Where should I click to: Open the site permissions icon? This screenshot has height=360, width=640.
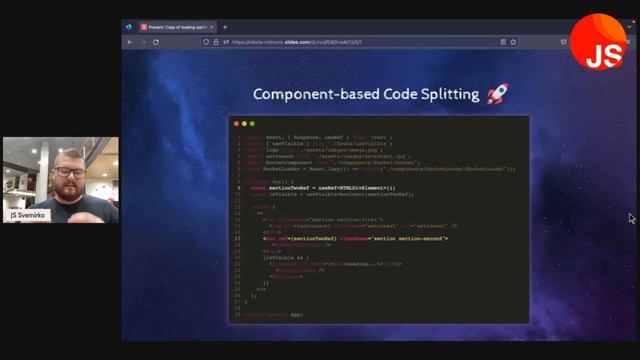tap(226, 42)
